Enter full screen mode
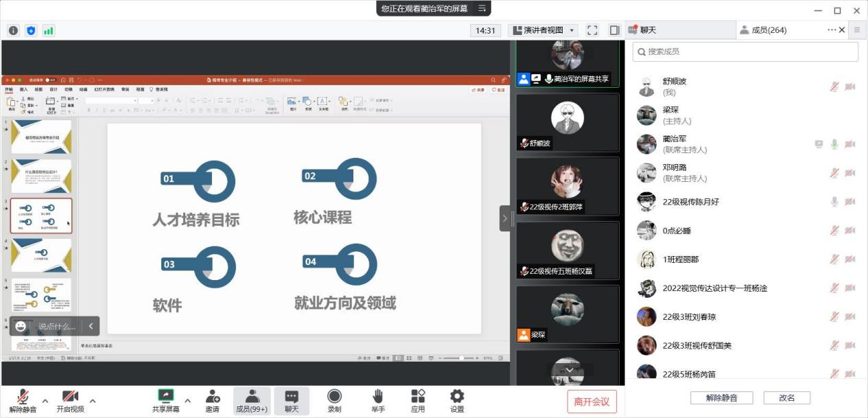 coord(593,30)
